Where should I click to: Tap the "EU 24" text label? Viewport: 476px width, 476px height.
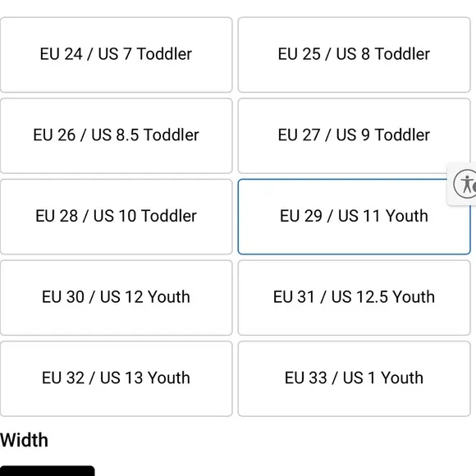click(x=61, y=54)
